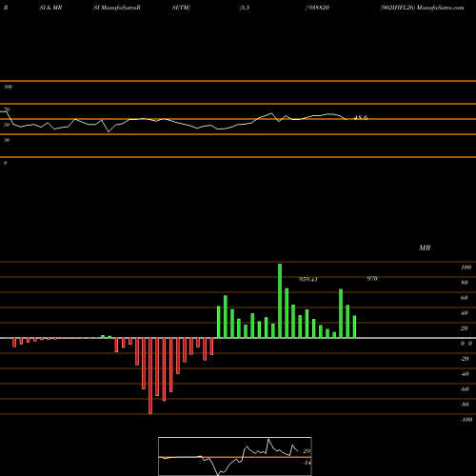Screen dimensions: 476x476
Task: Click the MR chart title
Action: tap(425, 248)
